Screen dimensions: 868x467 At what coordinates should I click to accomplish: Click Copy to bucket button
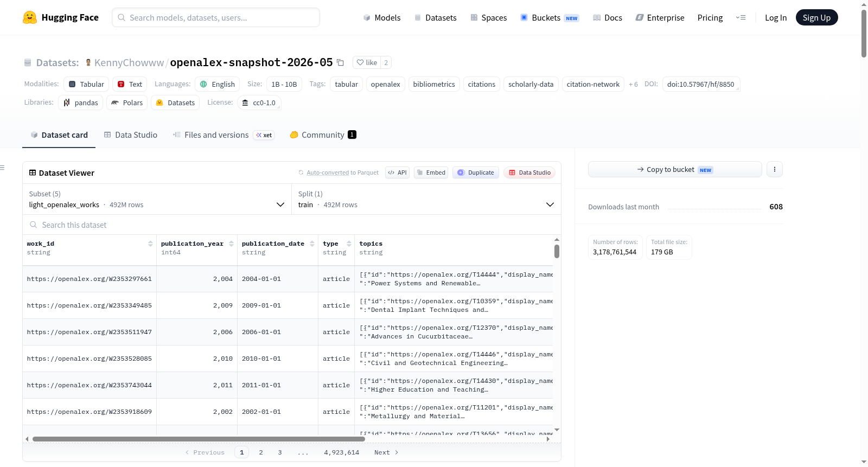[x=675, y=169]
